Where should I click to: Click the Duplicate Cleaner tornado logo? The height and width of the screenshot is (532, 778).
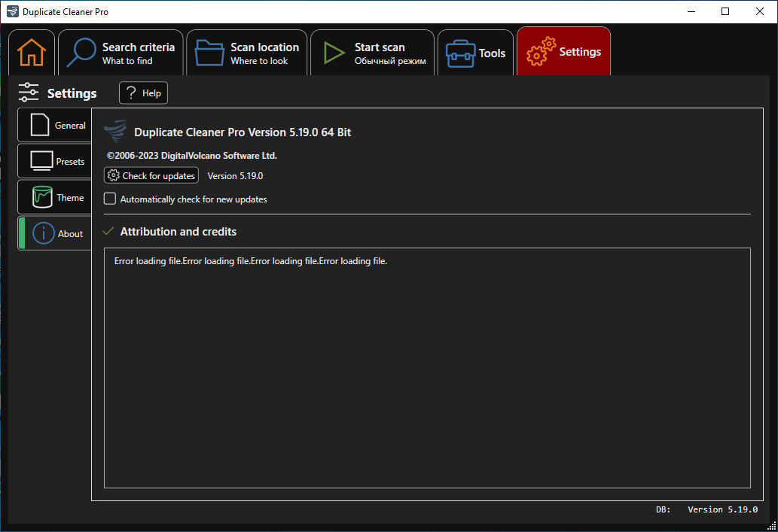click(x=116, y=132)
